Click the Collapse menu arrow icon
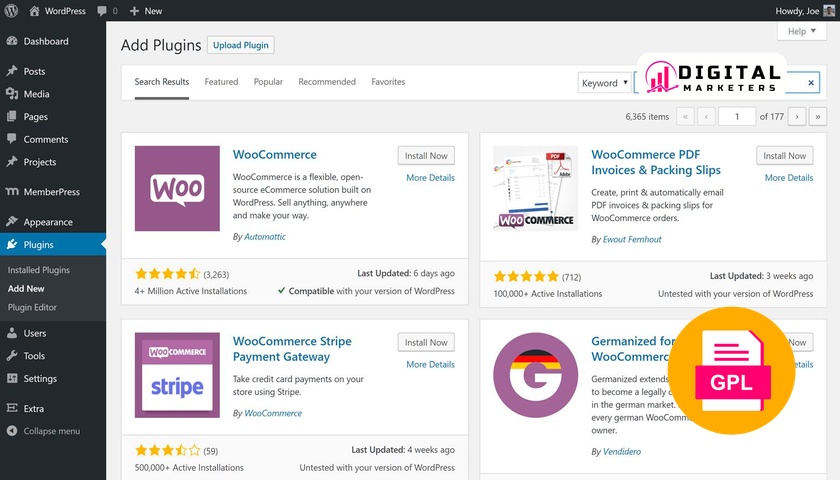The width and height of the screenshot is (840, 480). coord(12,431)
